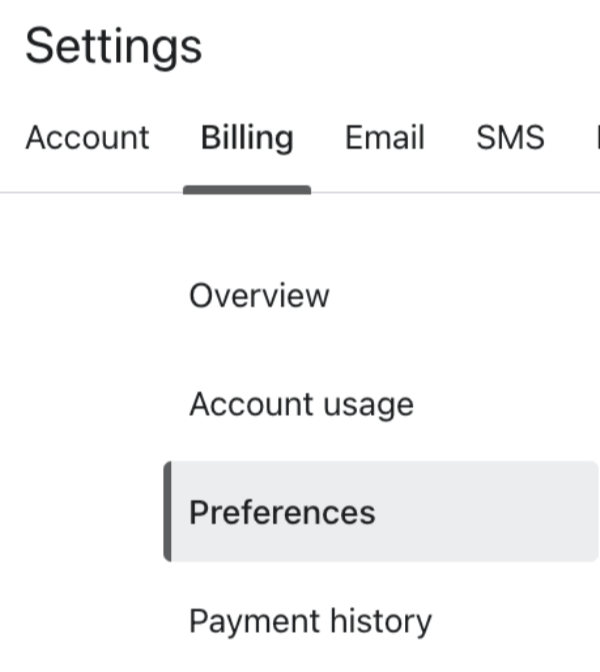View past payments under Payment history

click(310, 621)
